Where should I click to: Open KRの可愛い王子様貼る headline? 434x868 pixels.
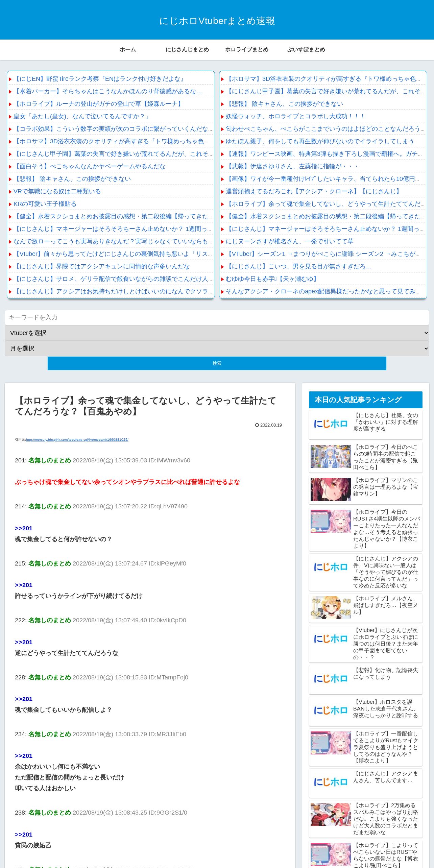(x=45, y=204)
